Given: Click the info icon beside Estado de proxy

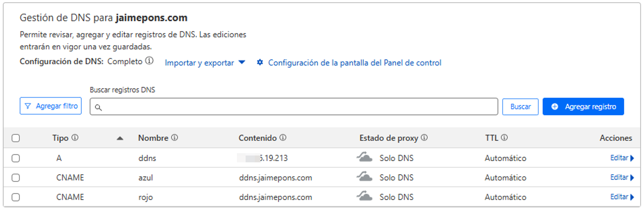Looking at the screenshot, I should pyautogui.click(x=424, y=138).
